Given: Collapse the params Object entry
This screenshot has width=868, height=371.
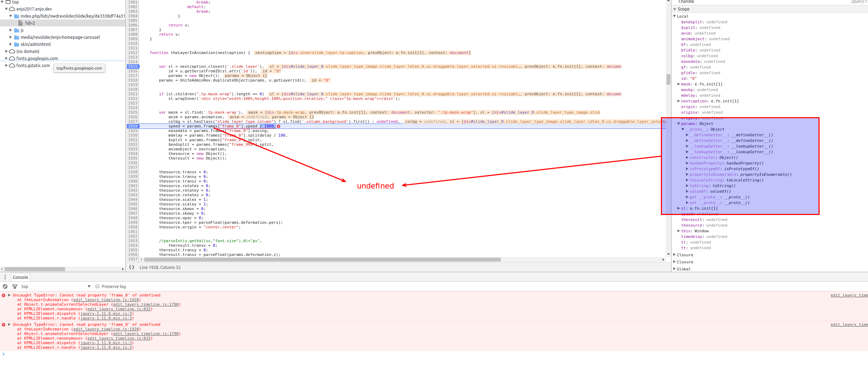Looking at the screenshot, I should tap(679, 124).
